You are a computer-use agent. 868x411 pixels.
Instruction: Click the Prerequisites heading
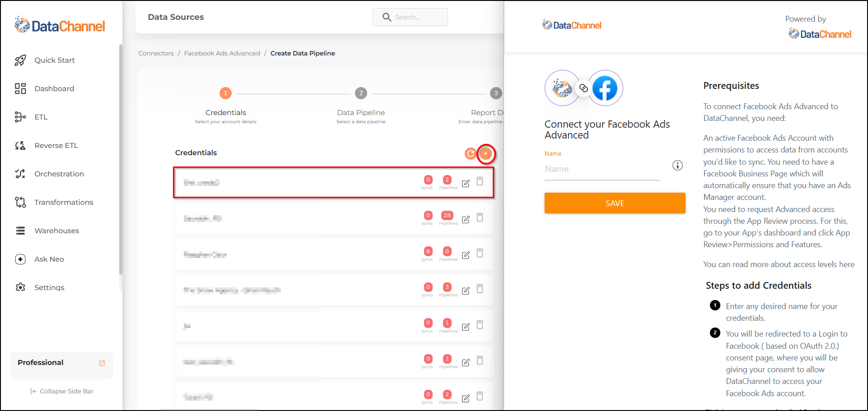pyautogui.click(x=731, y=86)
